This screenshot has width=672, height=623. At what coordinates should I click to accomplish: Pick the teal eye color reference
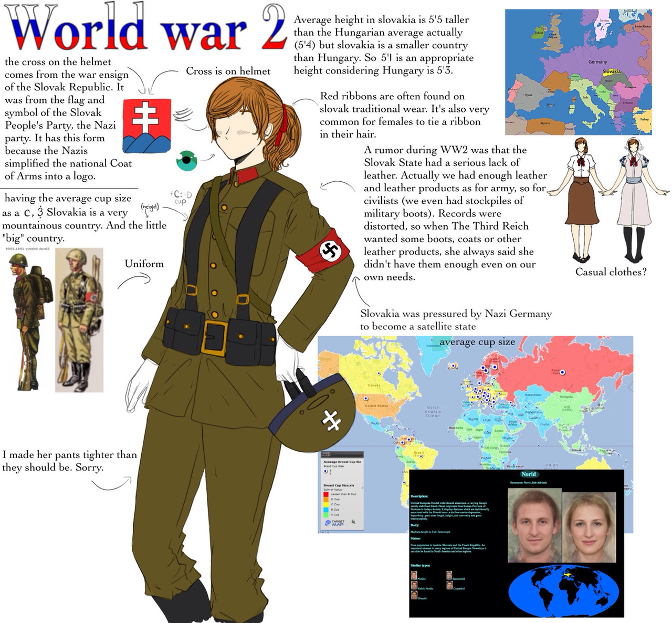(x=186, y=160)
